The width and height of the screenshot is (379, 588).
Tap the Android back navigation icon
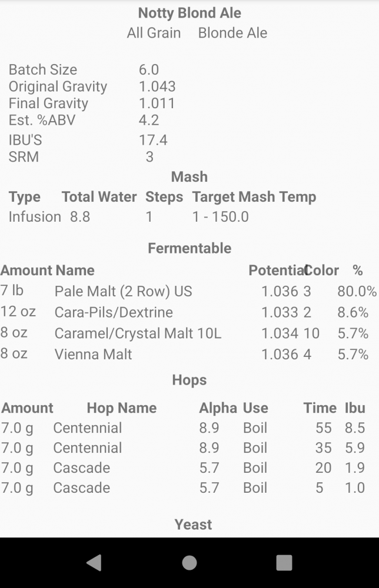coord(94,563)
